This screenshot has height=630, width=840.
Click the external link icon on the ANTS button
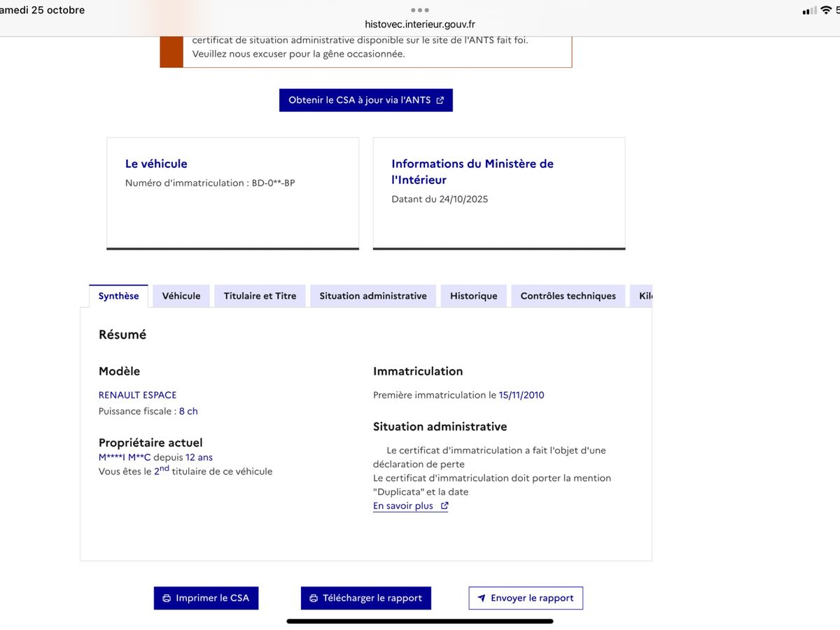440,100
